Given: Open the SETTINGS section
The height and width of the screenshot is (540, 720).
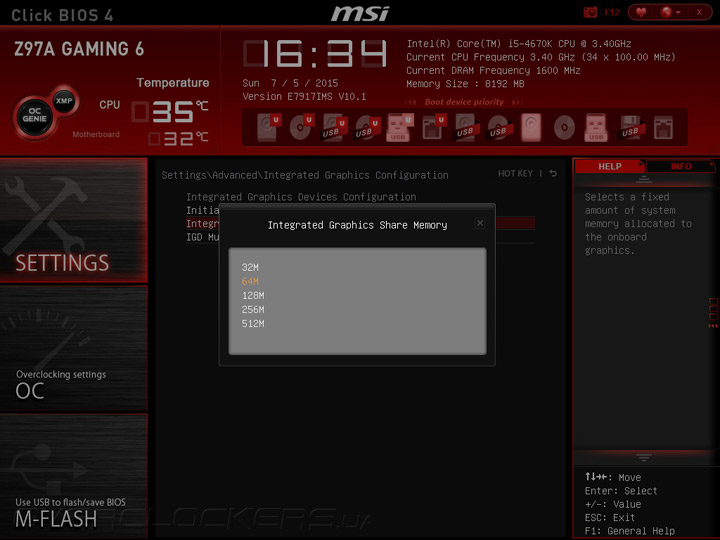Looking at the screenshot, I should pyautogui.click(x=74, y=220).
